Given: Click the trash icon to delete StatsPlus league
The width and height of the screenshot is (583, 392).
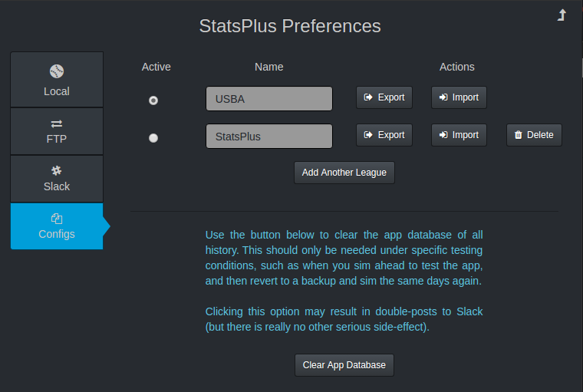Looking at the screenshot, I should click(x=519, y=135).
